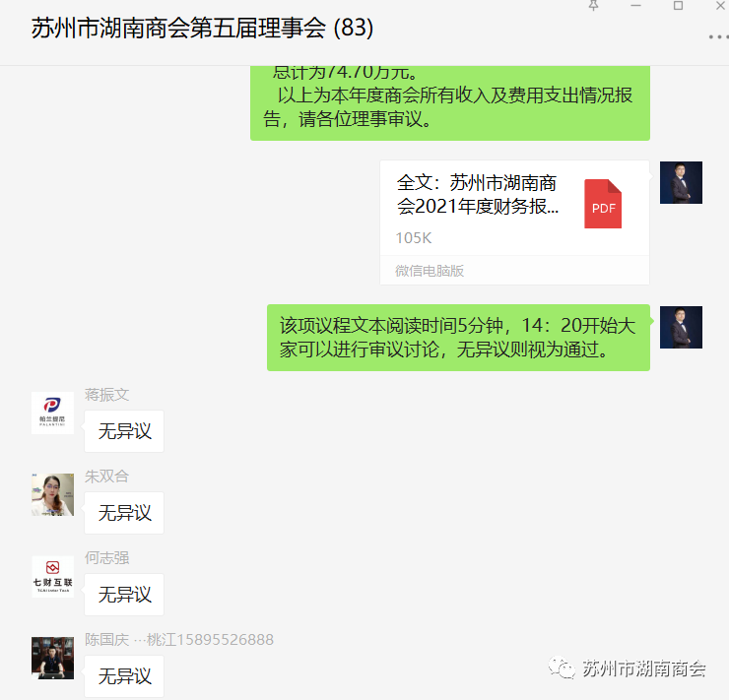729x700 pixels.
Task: Open 何志强's 七财互联 logo avatar
Action: (52, 577)
